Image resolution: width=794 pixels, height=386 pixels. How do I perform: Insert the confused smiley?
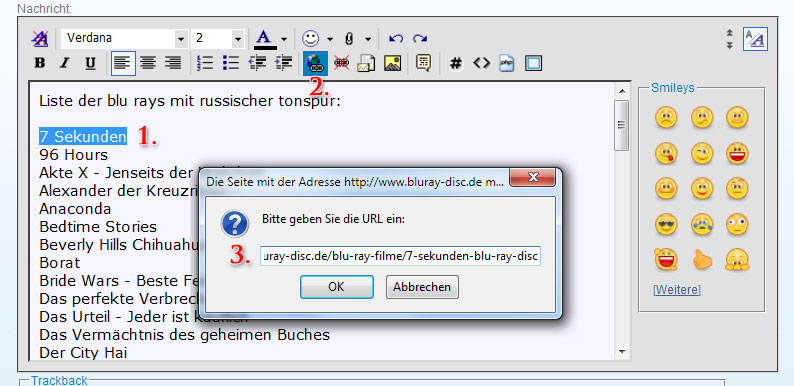click(x=702, y=118)
